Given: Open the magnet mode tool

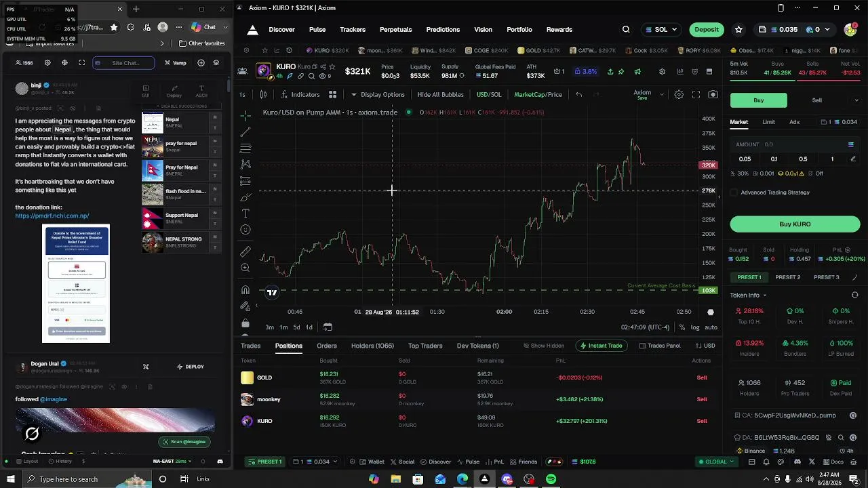Looking at the screenshot, I should coord(245,290).
